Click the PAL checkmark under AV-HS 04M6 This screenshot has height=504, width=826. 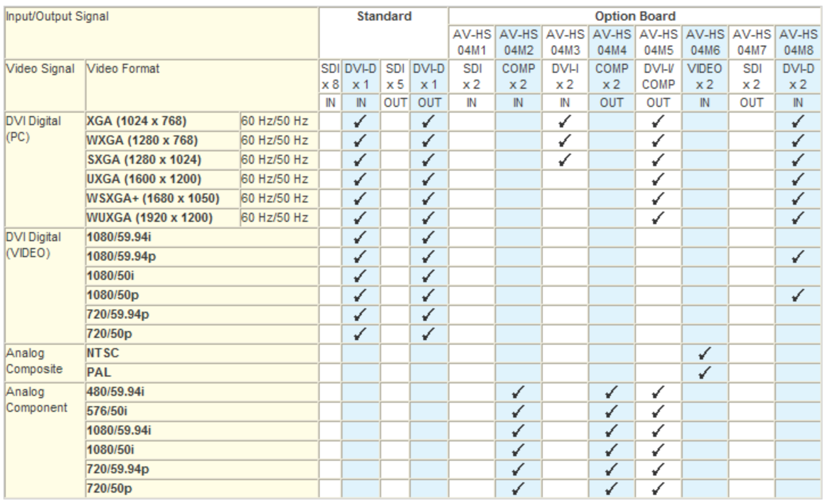(705, 373)
